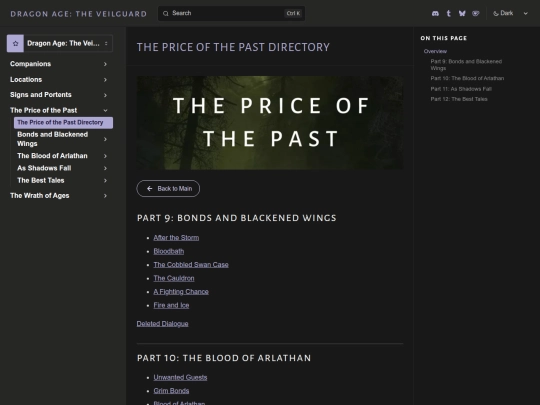Open the A Fighting Chance link
The width and height of the screenshot is (540, 405).
[x=181, y=292]
